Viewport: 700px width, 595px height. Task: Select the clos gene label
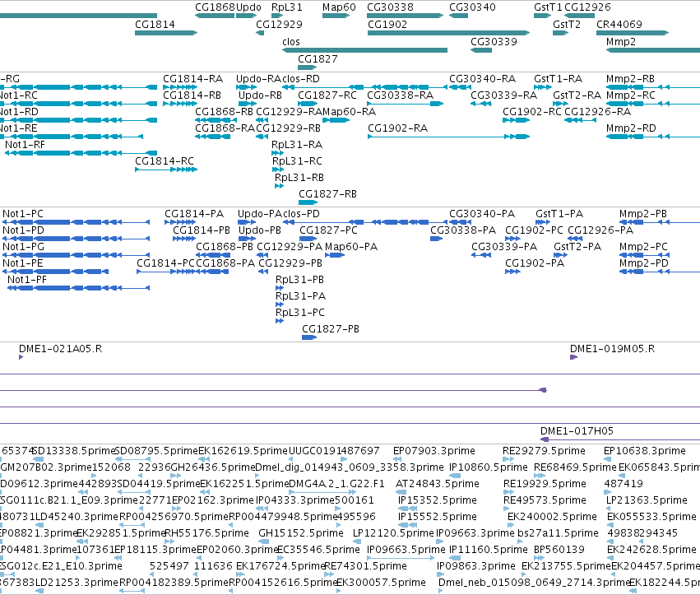tap(291, 41)
